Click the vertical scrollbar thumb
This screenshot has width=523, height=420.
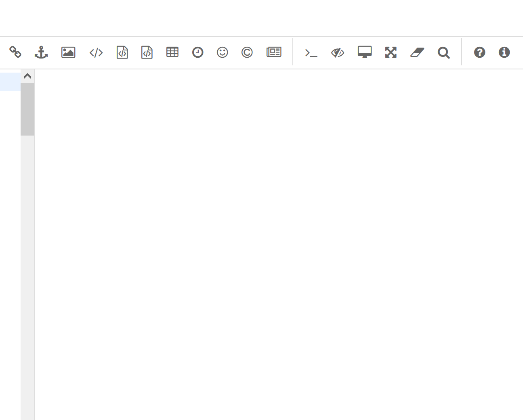27,109
